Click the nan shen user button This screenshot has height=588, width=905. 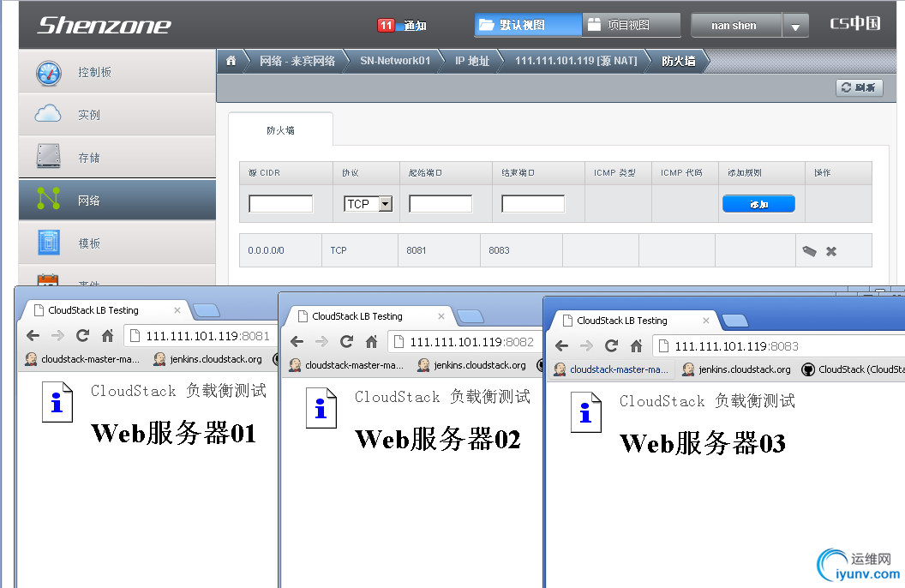pyautogui.click(x=736, y=26)
